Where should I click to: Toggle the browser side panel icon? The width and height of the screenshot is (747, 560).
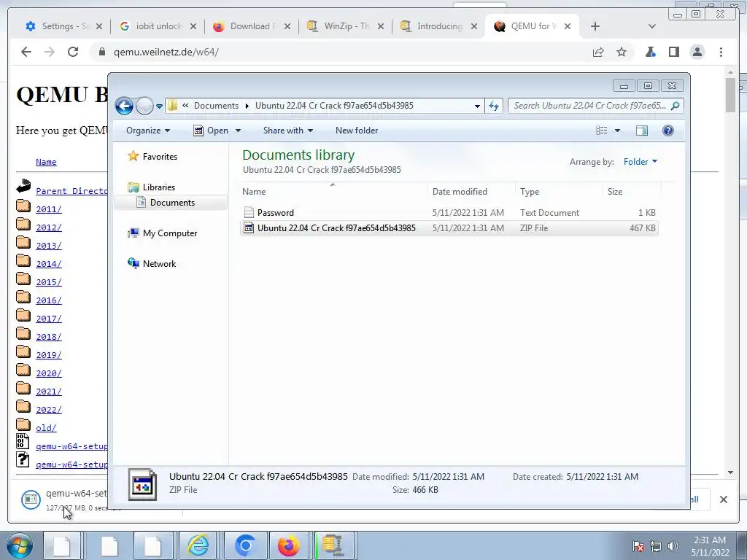pos(673,52)
